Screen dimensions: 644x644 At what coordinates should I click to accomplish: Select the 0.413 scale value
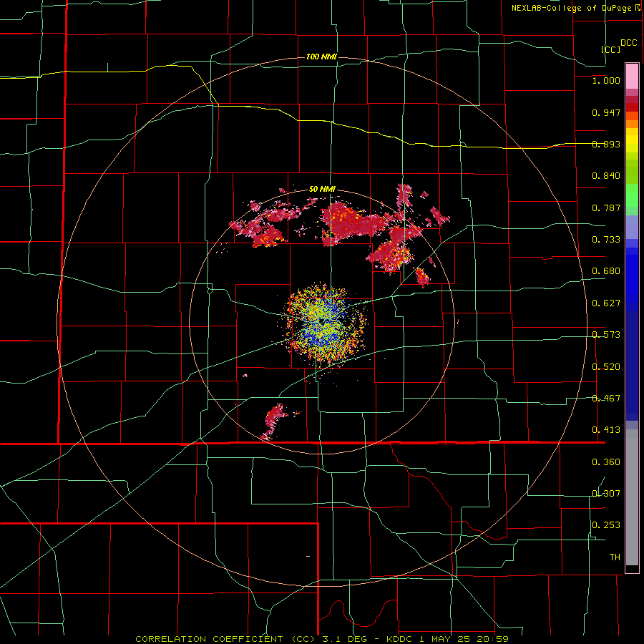tap(606, 430)
